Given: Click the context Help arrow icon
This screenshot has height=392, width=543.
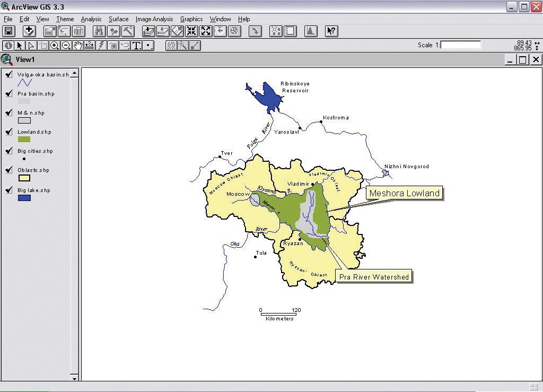Looking at the screenshot, I should click(x=331, y=31).
